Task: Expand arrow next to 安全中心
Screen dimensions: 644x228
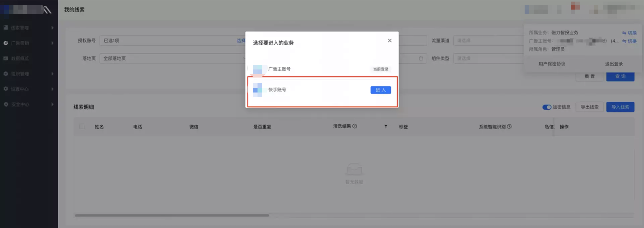Action: click(x=53, y=104)
